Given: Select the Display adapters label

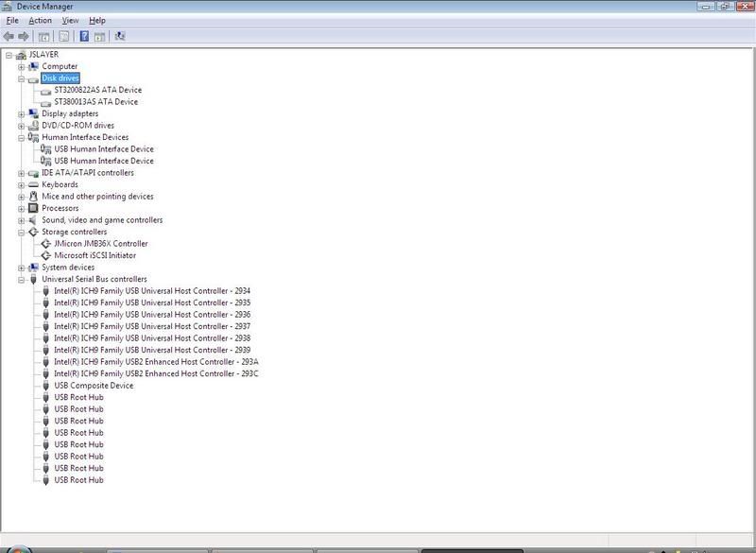Looking at the screenshot, I should [70, 113].
